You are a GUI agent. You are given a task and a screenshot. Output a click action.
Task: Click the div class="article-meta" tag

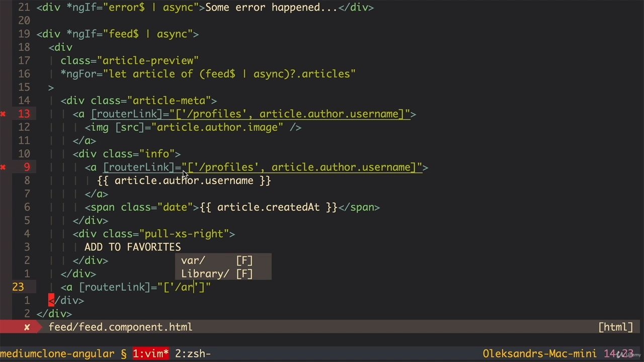[139, 101]
